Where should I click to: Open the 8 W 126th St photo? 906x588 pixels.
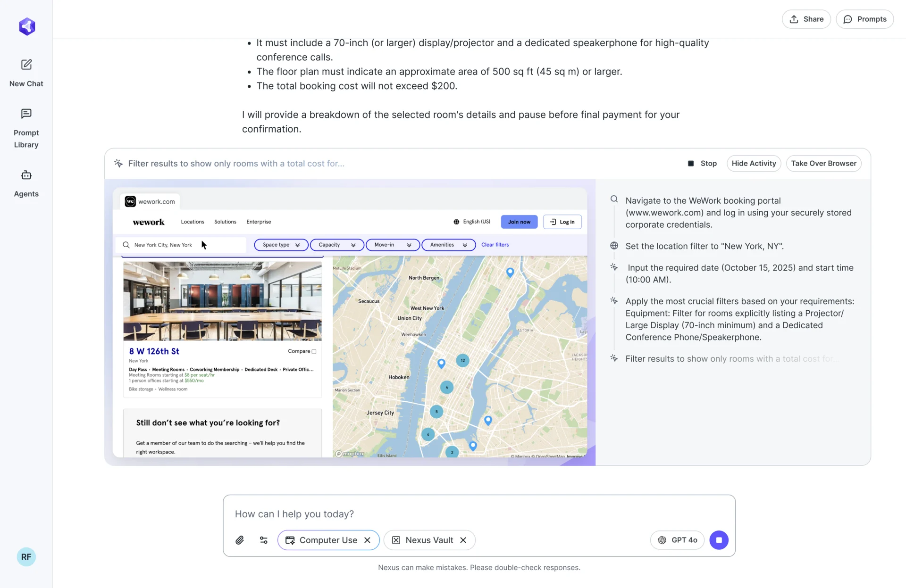pos(222,301)
